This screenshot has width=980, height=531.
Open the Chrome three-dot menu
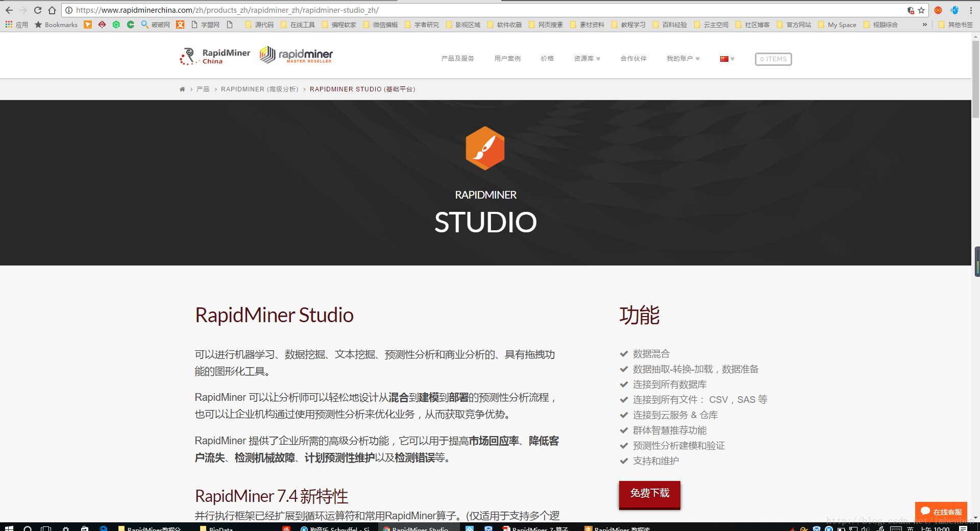(971, 10)
